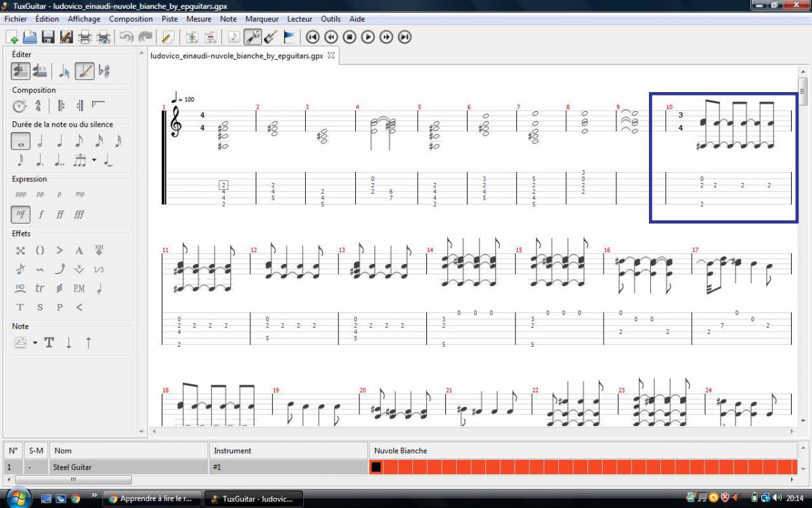Select the ludovico_einaudi-nuvole_bianche tab
Image resolution: width=812 pixels, height=508 pixels.
(x=237, y=56)
